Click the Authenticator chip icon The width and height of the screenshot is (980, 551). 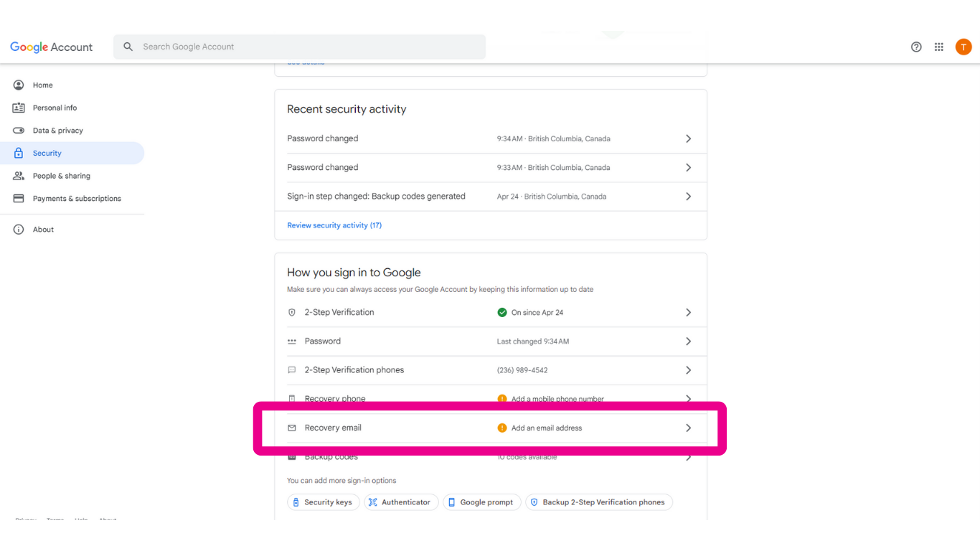(372, 502)
